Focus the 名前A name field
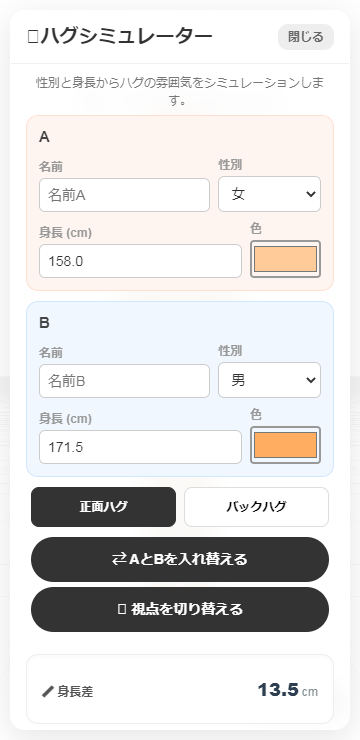The width and height of the screenshot is (360, 740). click(x=124, y=195)
